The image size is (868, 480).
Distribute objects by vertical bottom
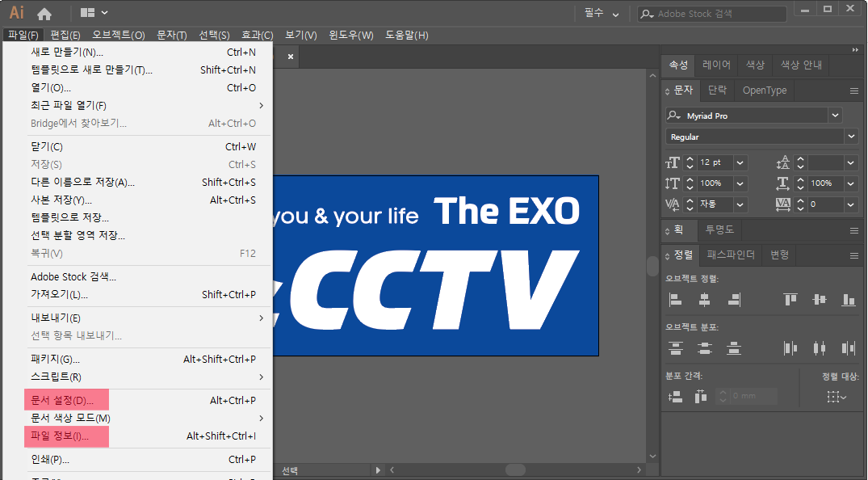(x=734, y=348)
